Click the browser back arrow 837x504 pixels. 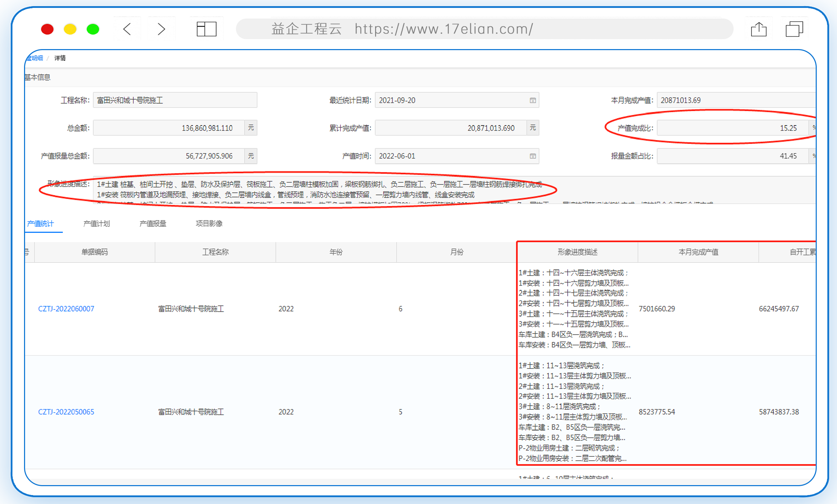point(127,29)
